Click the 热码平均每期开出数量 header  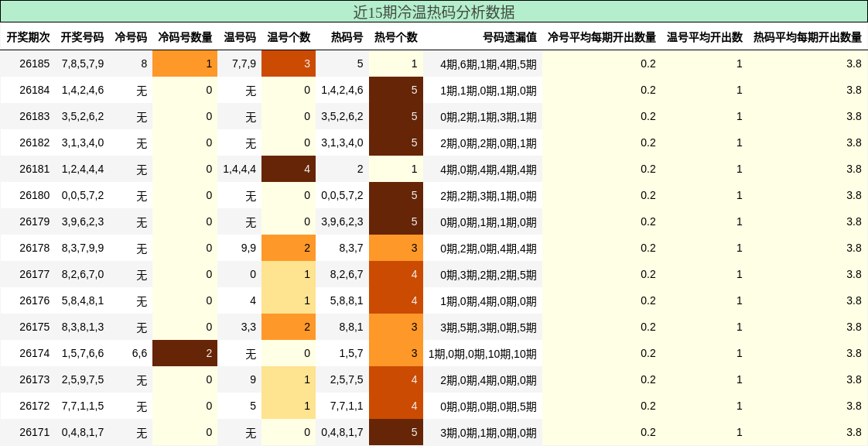click(808, 37)
